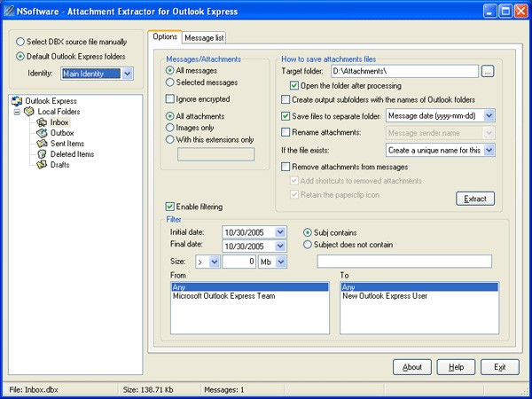This screenshot has height=399, width=532.
Task: Click the Outbox folder icon
Action: pyautogui.click(x=42, y=133)
